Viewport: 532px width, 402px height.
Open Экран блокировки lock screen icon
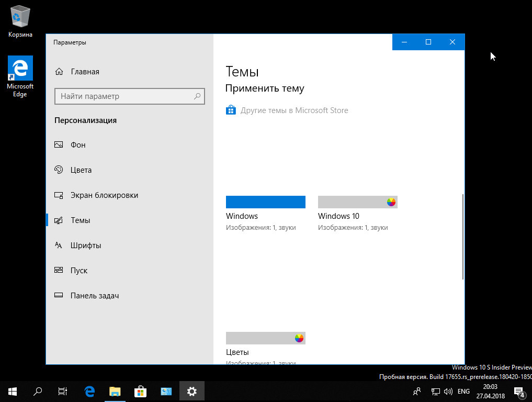click(x=59, y=195)
